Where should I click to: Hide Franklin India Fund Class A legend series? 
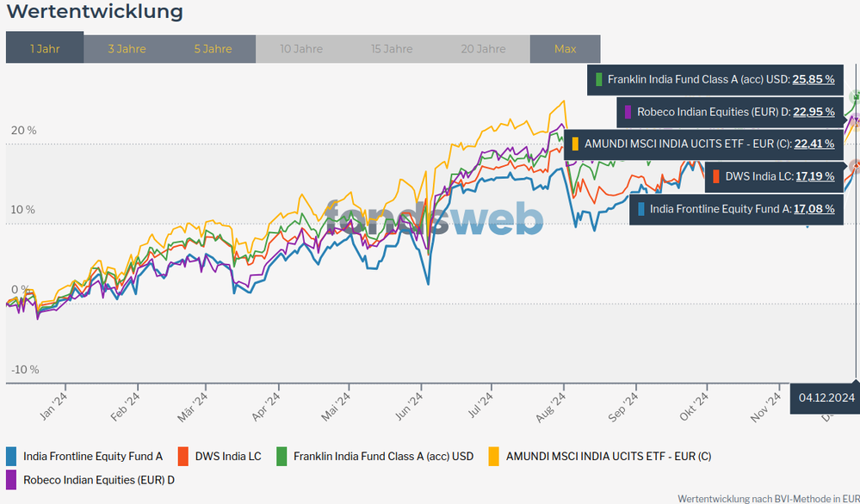pyautogui.click(x=383, y=456)
